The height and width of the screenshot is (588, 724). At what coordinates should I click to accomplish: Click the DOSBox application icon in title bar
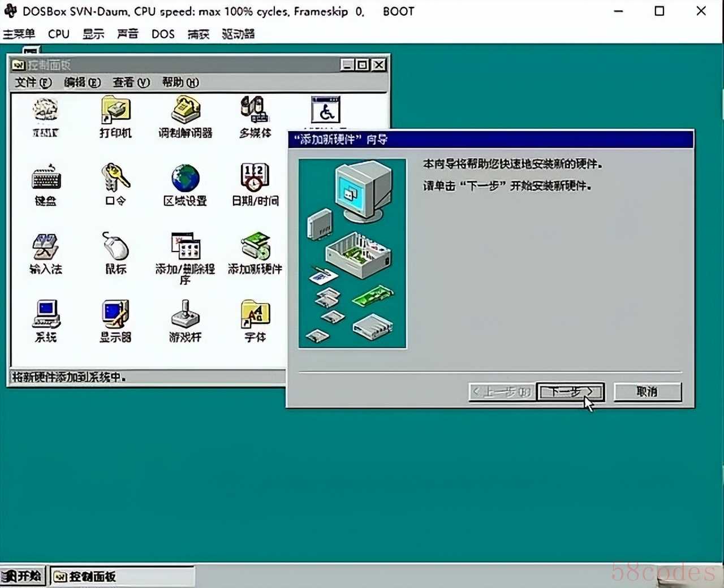coord(10,11)
